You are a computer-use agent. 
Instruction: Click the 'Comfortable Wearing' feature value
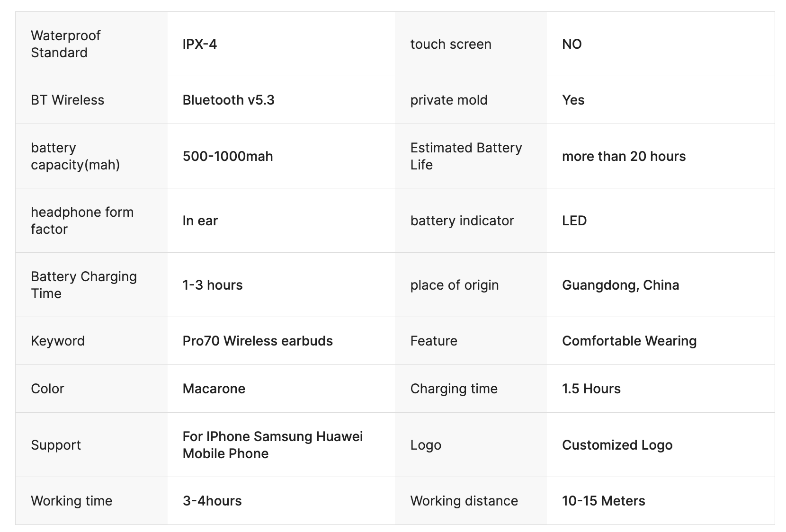point(629,341)
